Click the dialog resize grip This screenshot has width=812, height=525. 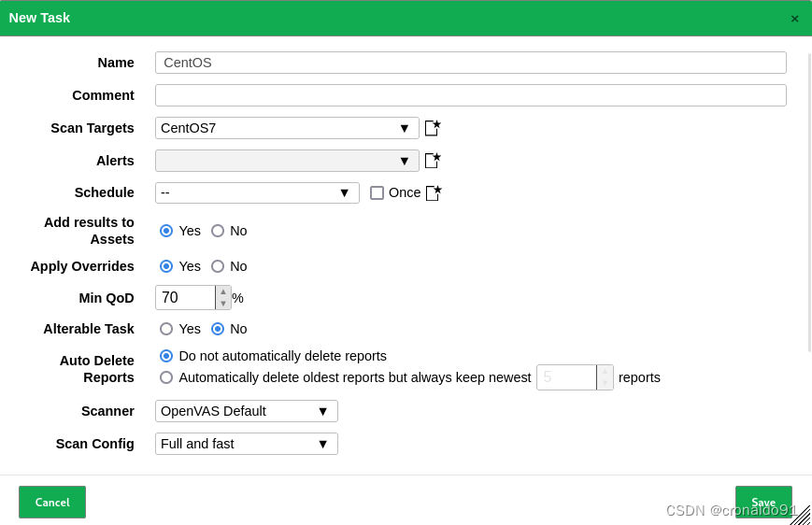(801, 515)
